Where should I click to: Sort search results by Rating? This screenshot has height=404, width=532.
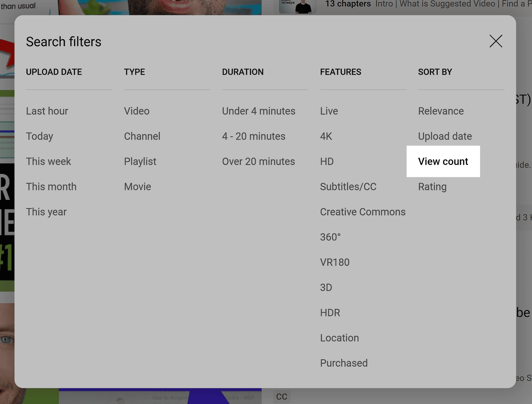pyautogui.click(x=432, y=187)
